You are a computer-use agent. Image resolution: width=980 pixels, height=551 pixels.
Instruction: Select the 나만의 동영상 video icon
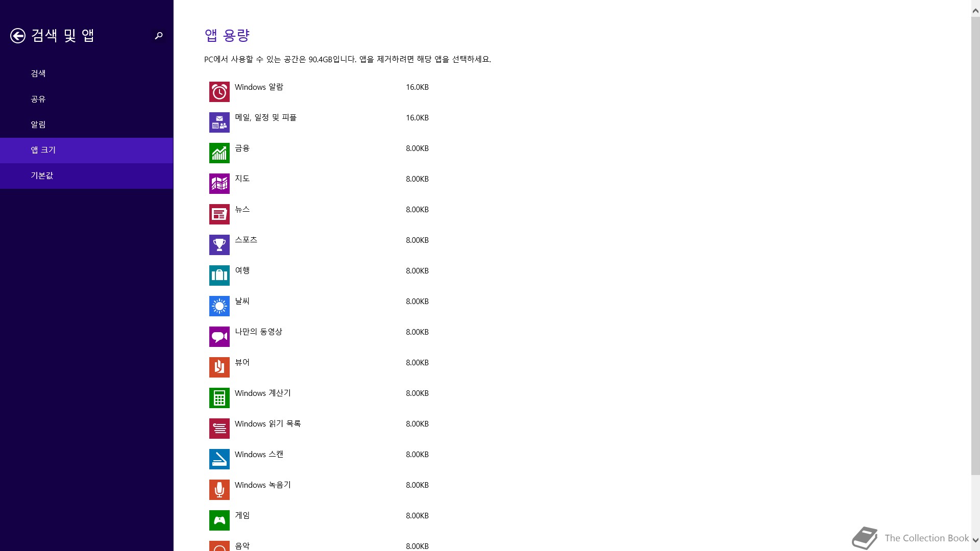[219, 337]
